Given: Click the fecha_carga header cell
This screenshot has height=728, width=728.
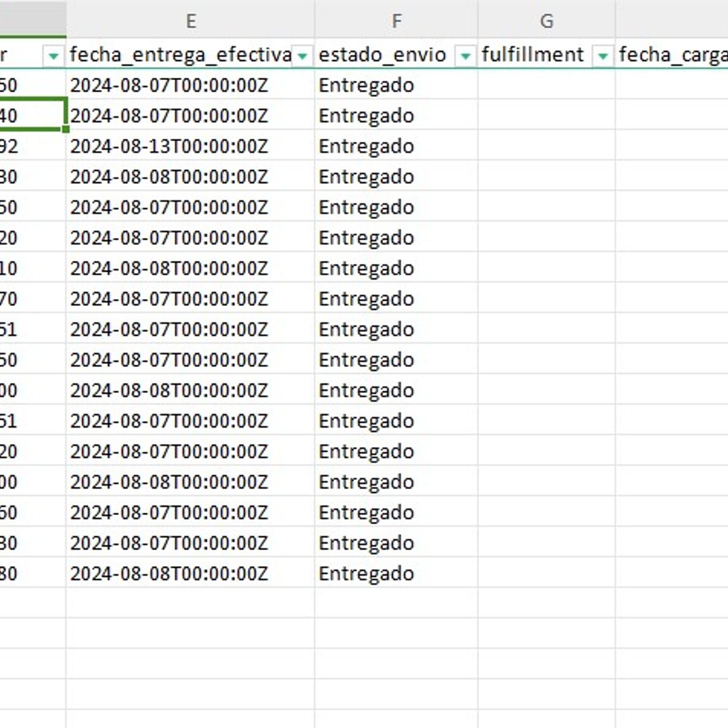Looking at the screenshot, I should (672, 55).
